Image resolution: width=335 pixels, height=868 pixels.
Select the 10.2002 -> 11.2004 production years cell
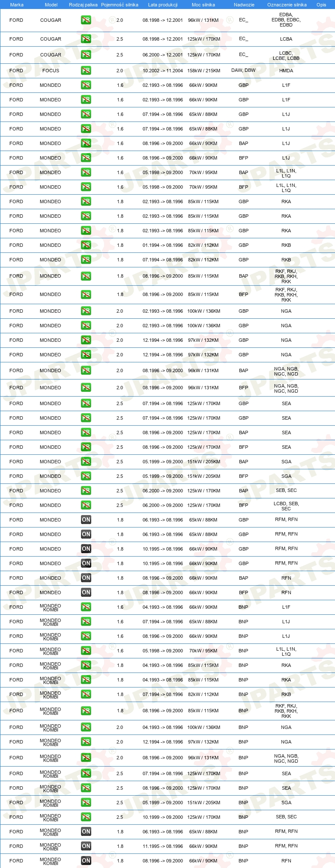pos(163,71)
